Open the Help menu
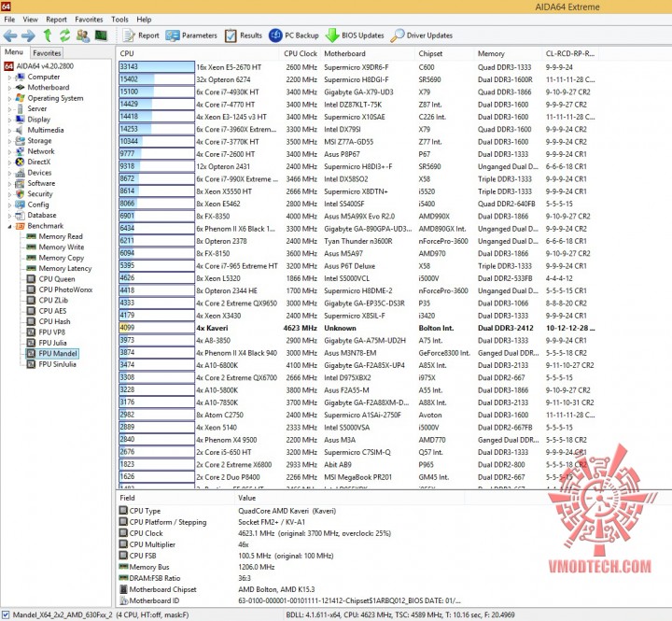This screenshot has width=672, height=621. coord(144,20)
